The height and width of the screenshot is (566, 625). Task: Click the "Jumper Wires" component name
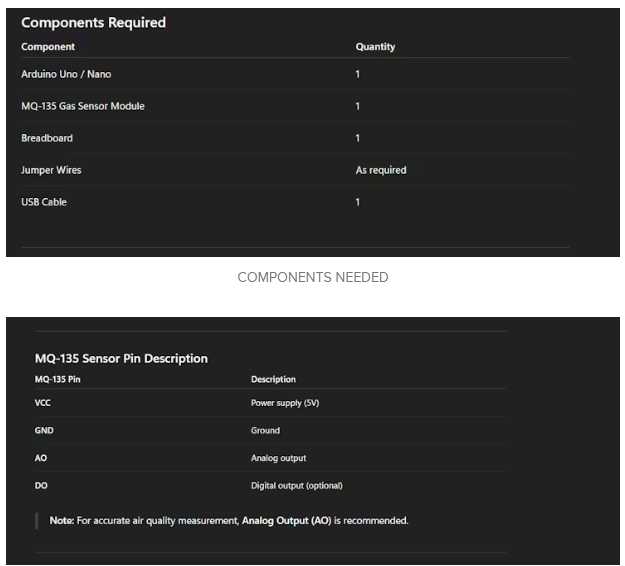[51, 170]
